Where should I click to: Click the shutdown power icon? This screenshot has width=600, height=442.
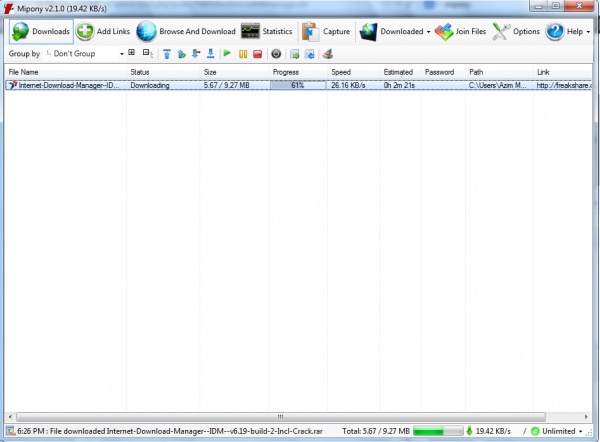(276, 54)
